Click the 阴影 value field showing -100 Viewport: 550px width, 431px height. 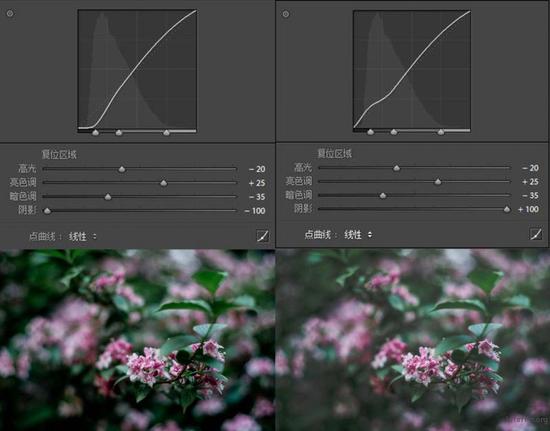(x=255, y=211)
